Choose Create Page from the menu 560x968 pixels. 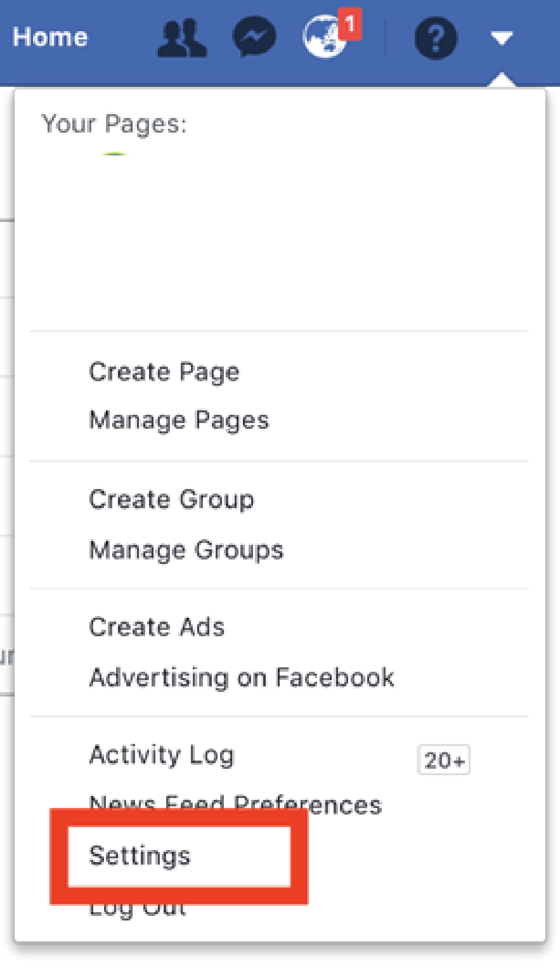pos(164,372)
